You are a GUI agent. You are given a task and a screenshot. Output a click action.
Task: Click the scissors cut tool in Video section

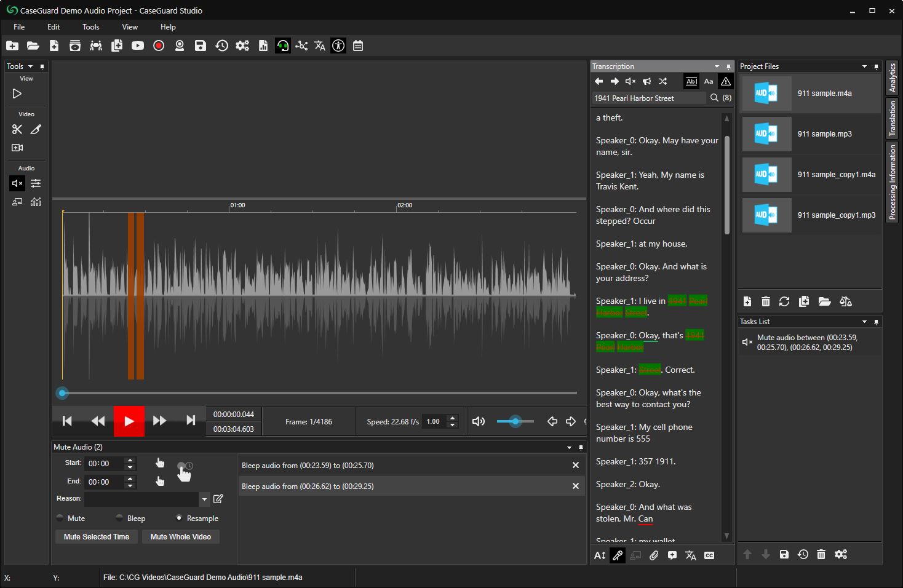(17, 129)
